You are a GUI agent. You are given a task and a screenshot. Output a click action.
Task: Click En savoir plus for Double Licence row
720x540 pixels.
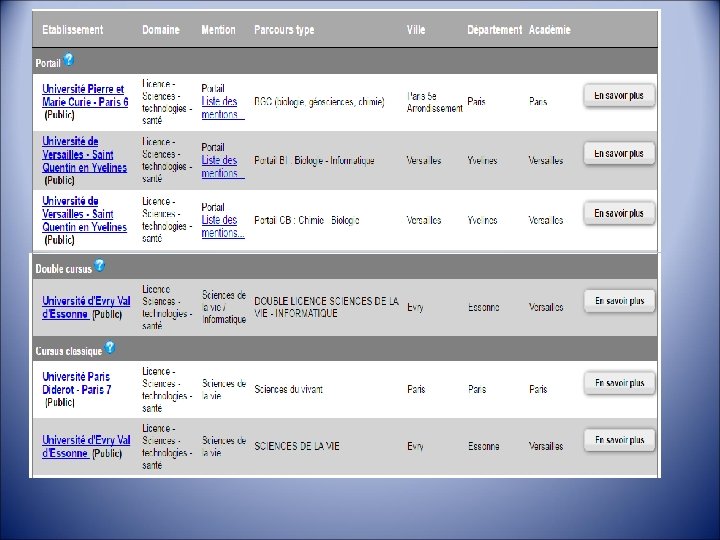[619, 301]
